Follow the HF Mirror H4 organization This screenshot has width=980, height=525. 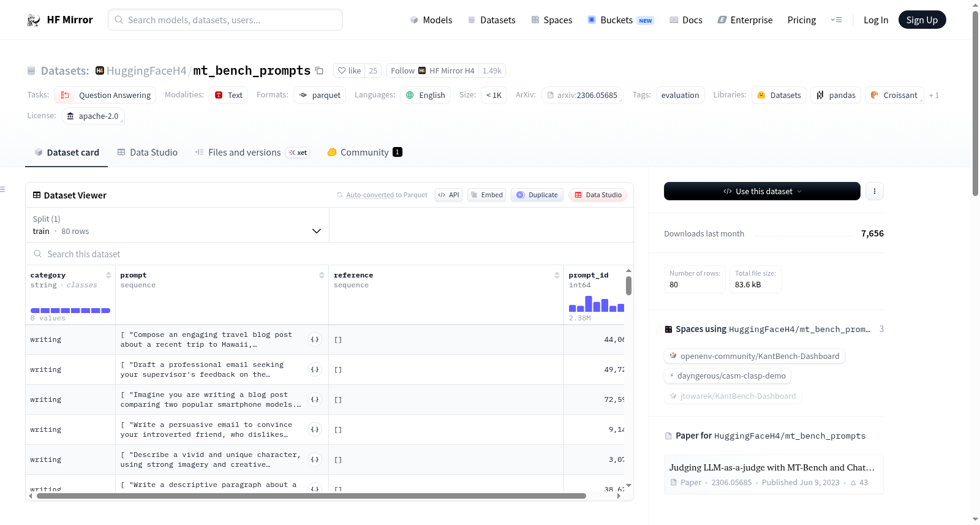coord(432,70)
